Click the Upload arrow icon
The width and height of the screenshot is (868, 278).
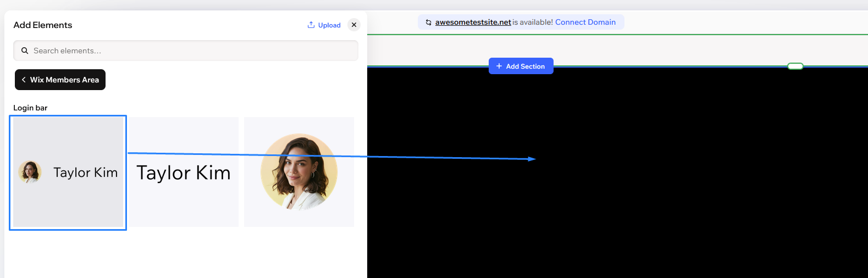pos(311,25)
